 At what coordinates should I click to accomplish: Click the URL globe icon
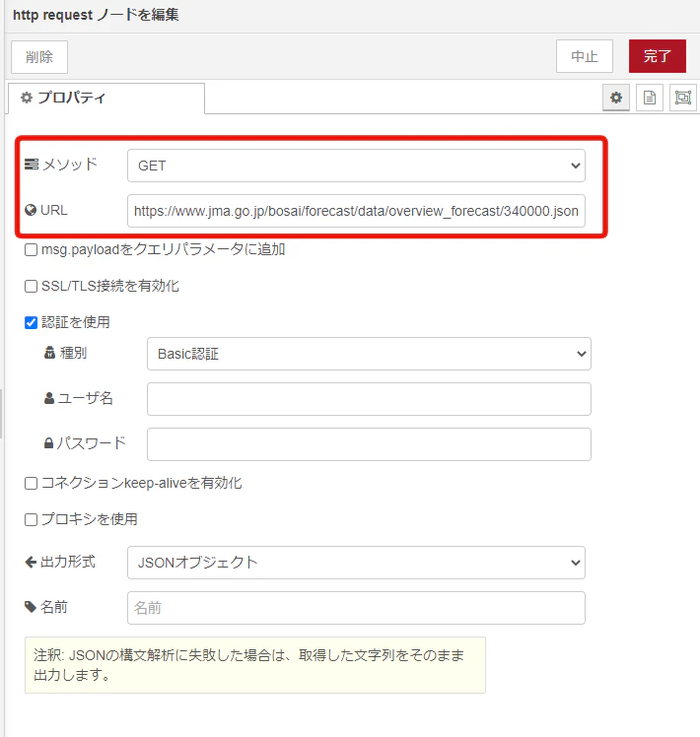[x=31, y=210]
